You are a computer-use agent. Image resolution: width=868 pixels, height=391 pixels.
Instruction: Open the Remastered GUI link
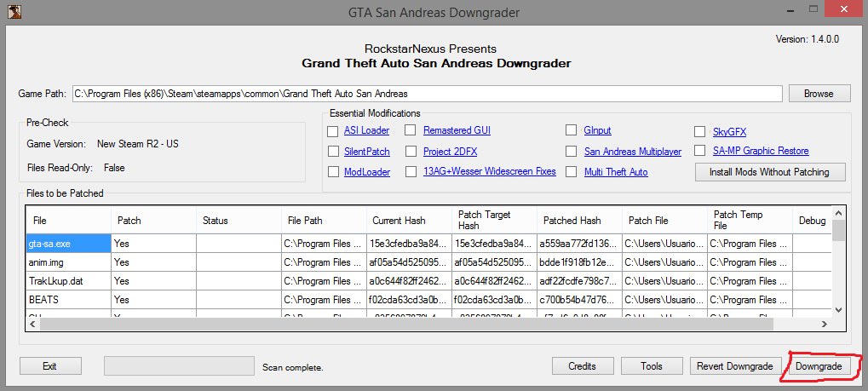pos(457,130)
